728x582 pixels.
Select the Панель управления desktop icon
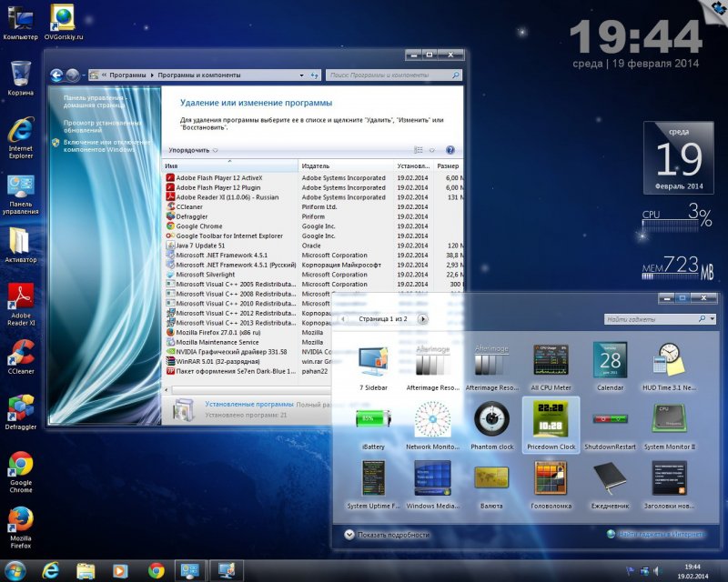(20, 194)
